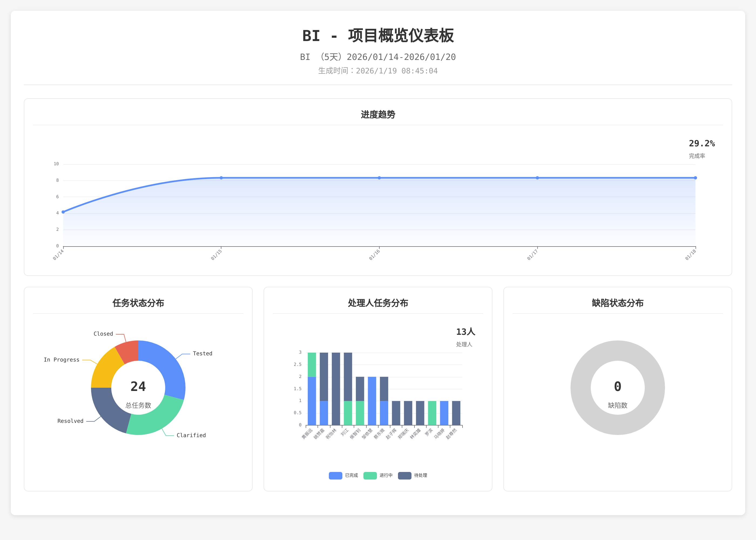Click the '13人' handler count

[465, 332]
